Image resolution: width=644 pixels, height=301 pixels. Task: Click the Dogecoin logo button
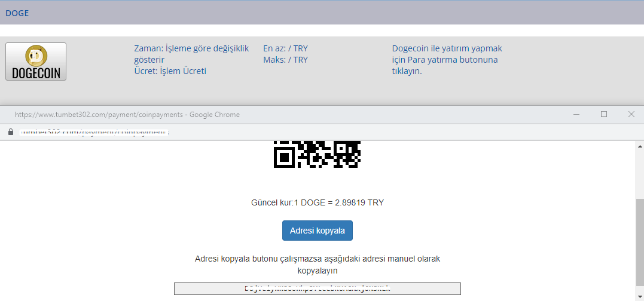click(x=36, y=62)
